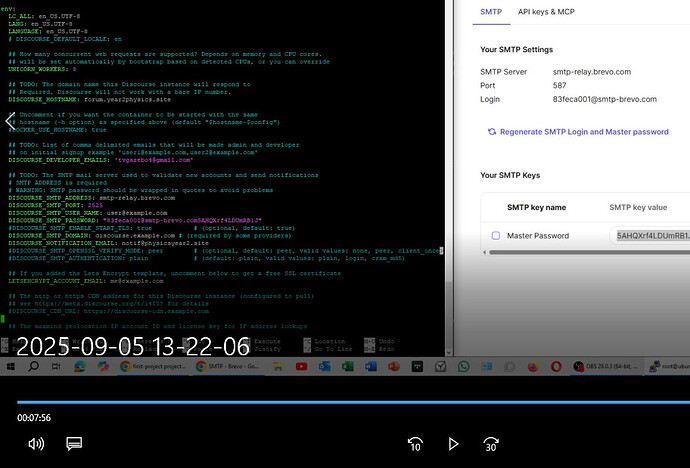The height and width of the screenshot is (468, 690).
Task: Open Excel from the taskbar
Action: tap(348, 366)
